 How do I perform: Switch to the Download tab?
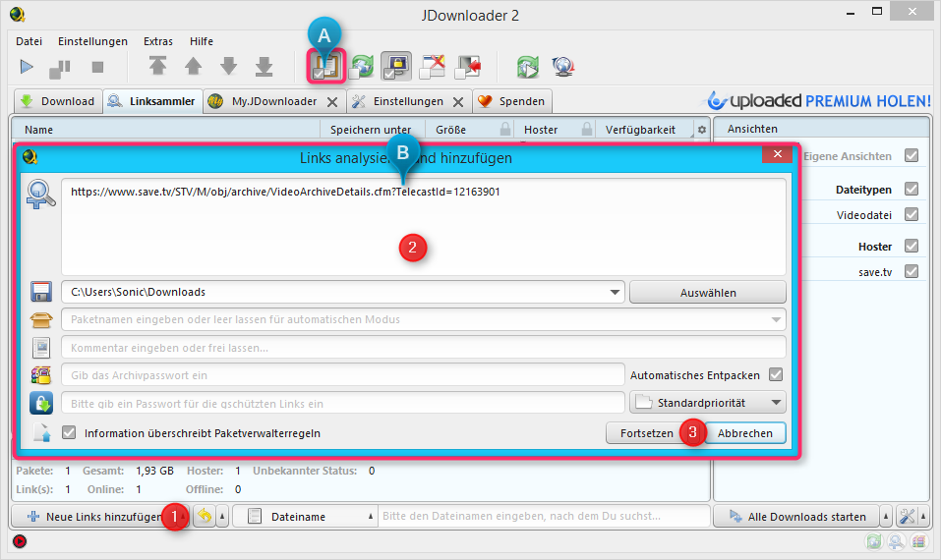(57, 101)
